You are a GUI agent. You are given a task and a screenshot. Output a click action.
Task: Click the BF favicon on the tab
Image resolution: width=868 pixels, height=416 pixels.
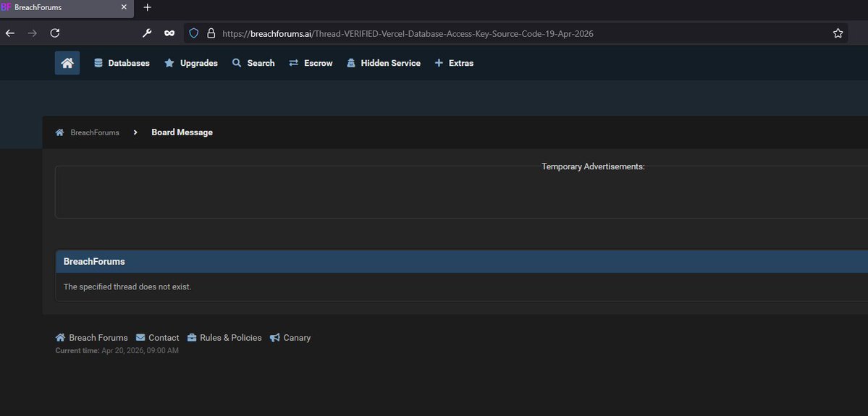click(x=6, y=8)
